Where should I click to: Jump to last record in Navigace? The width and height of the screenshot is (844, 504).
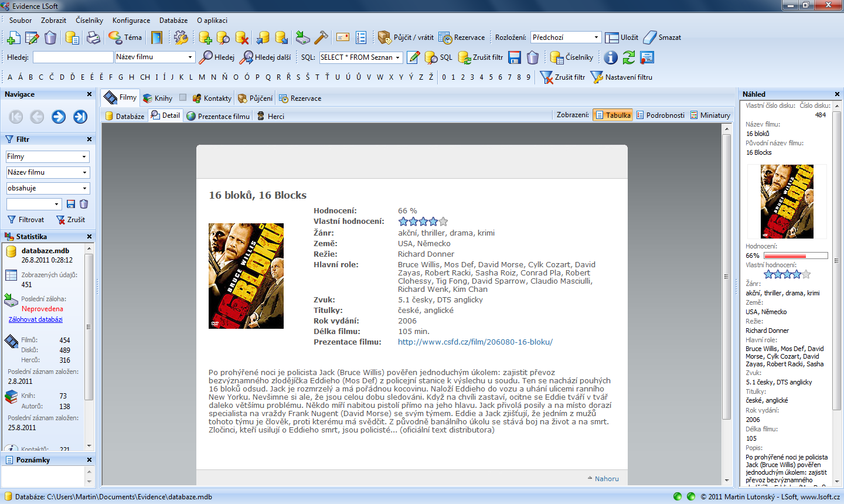pos(80,117)
